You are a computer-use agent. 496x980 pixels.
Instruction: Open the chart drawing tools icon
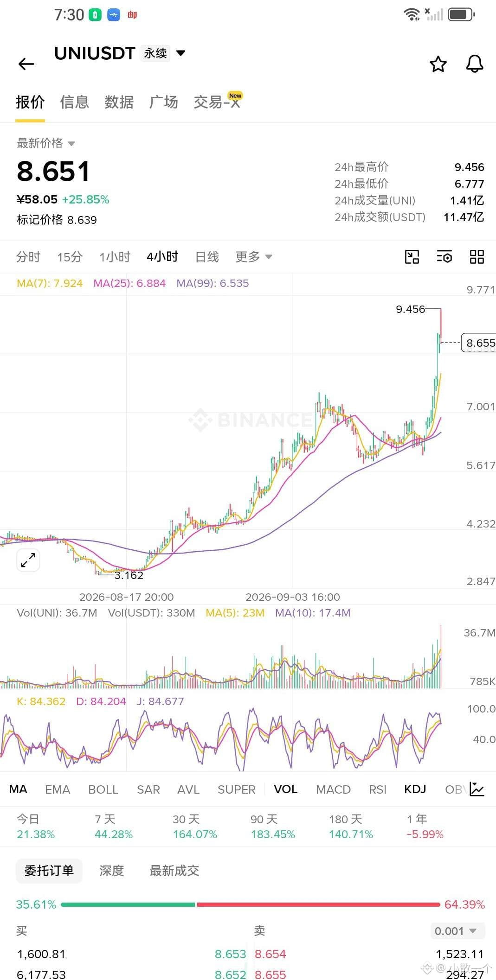(x=412, y=257)
